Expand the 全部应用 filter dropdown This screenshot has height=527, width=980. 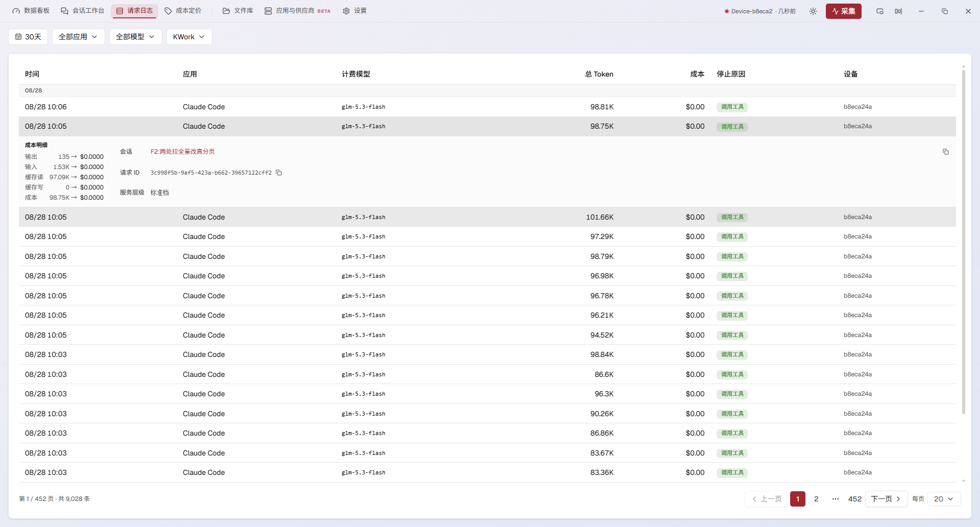[78, 37]
